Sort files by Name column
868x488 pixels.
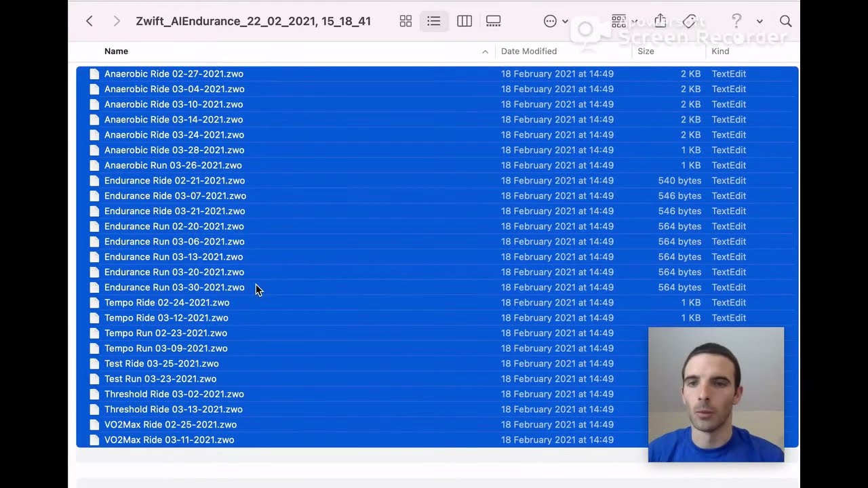(x=116, y=51)
